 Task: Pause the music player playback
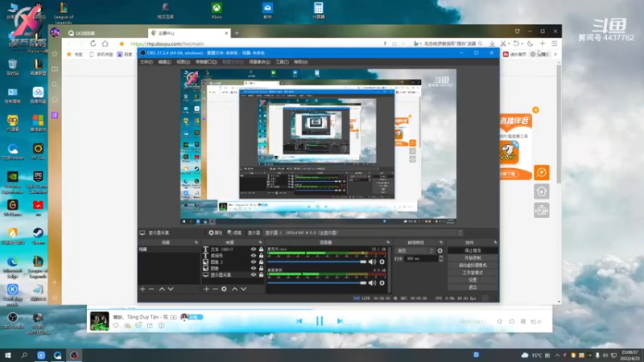320,321
